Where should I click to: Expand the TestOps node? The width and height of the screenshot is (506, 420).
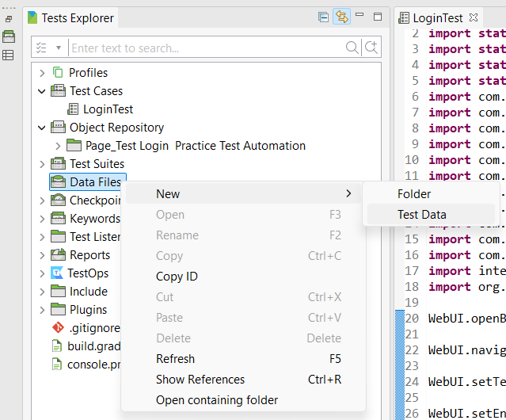(42, 273)
